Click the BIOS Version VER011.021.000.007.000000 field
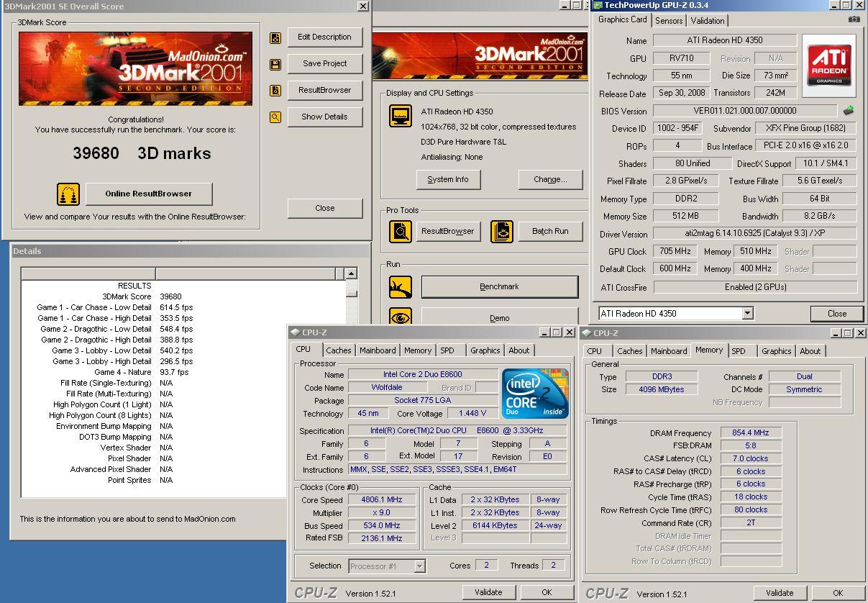The height and width of the screenshot is (603, 868). click(745, 111)
